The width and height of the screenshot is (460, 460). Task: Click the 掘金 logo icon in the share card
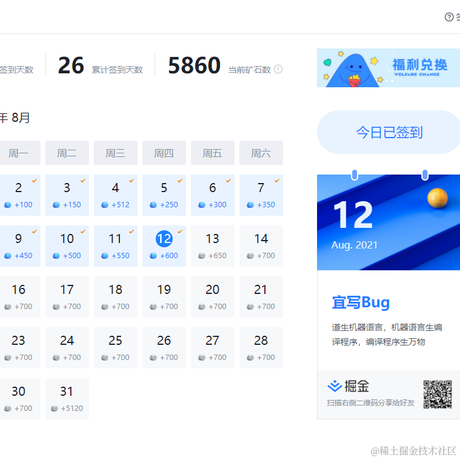pyautogui.click(x=335, y=386)
